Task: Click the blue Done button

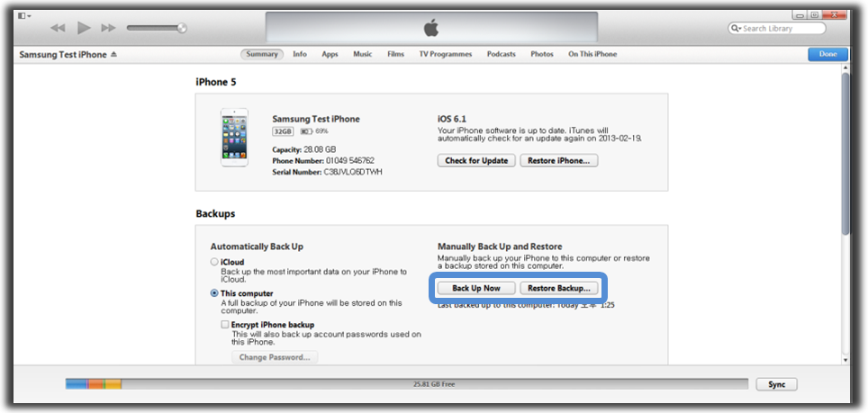Action: click(x=828, y=54)
